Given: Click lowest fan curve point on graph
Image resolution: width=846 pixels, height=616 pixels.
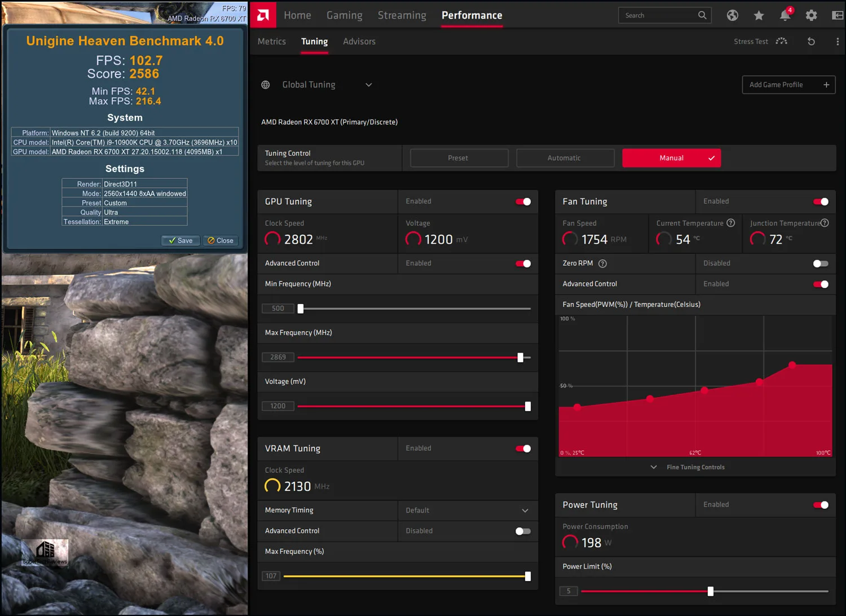Looking at the screenshot, I should (577, 407).
